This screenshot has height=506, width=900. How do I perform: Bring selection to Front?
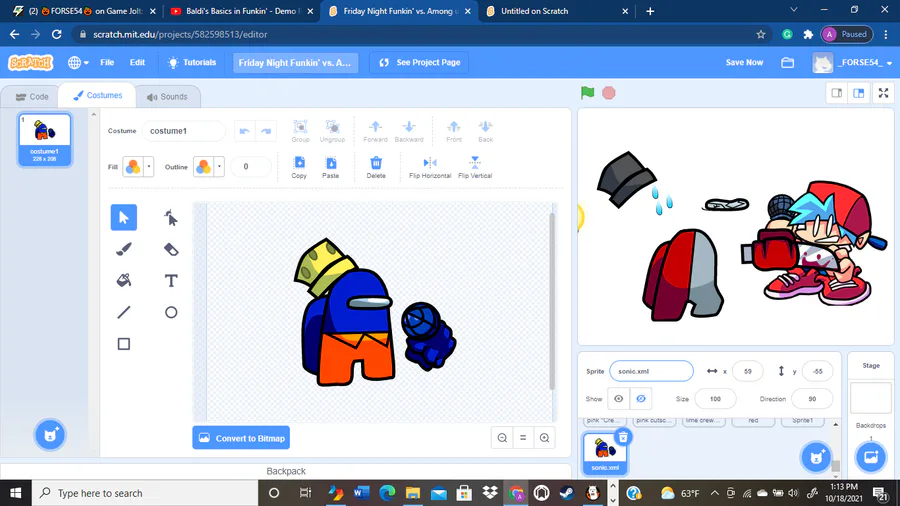click(454, 131)
